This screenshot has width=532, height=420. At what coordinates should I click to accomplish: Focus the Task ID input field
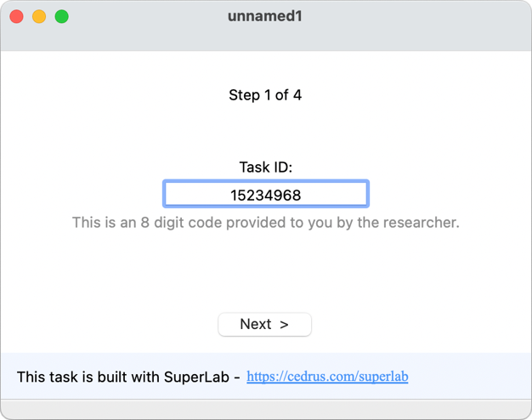tap(265, 195)
